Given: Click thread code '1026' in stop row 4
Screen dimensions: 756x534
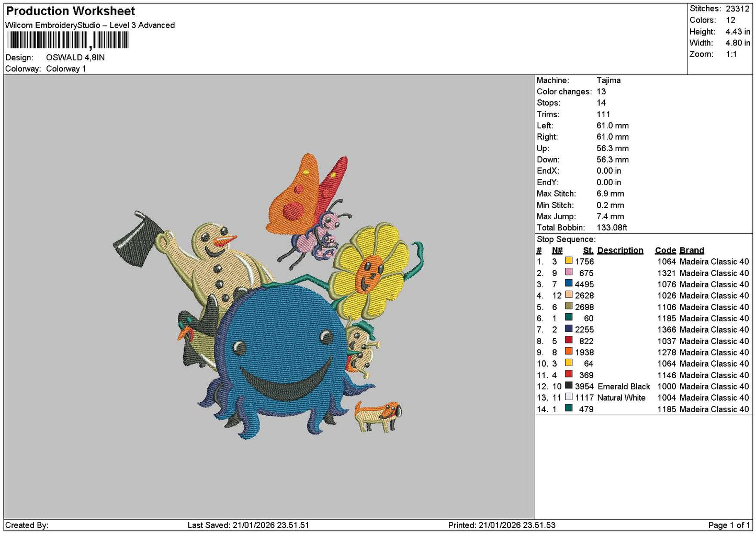Looking at the screenshot, I should 667,296.
